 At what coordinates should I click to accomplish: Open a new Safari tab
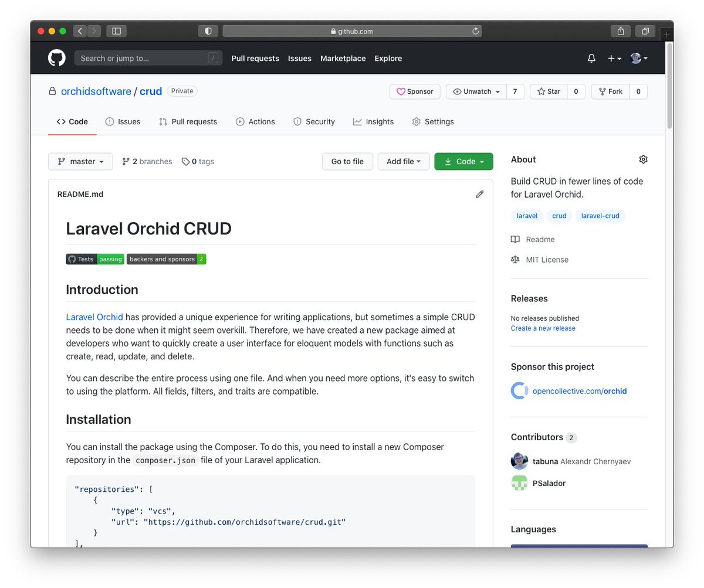[666, 35]
